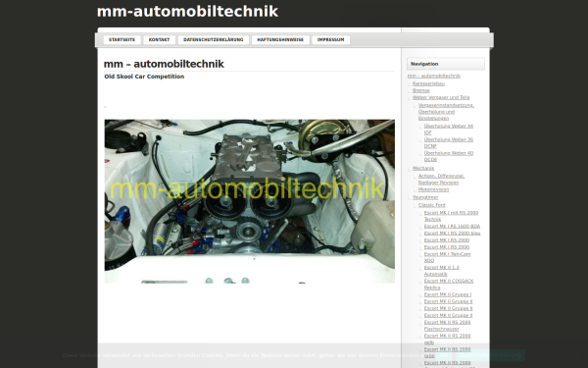Open Escort MK II COSSACK Replica
This screenshot has width=588, height=368.
click(449, 285)
